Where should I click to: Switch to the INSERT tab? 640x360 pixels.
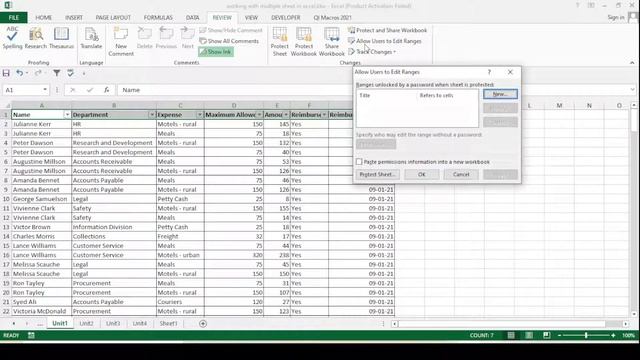point(74,18)
